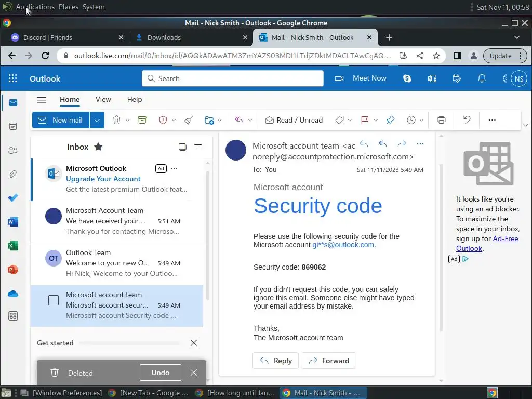The image size is (532, 399).
Task: Switch to the Help ribbon tab
Action: (x=135, y=99)
